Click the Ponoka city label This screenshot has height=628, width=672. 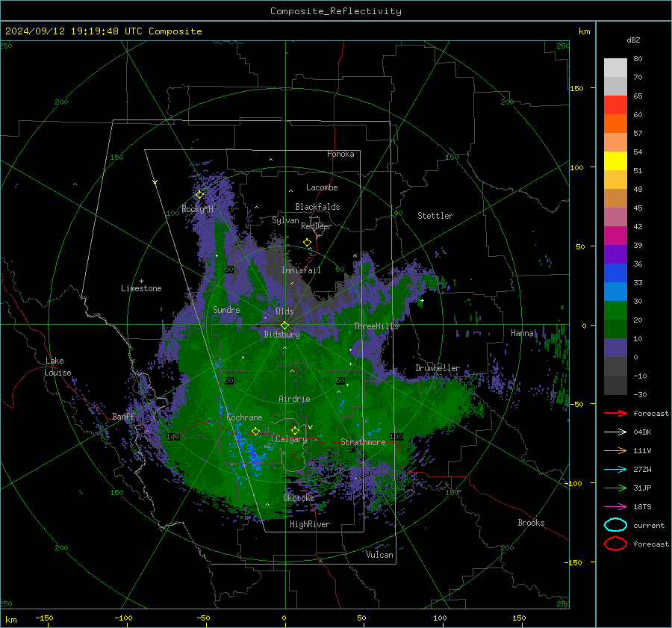340,154
